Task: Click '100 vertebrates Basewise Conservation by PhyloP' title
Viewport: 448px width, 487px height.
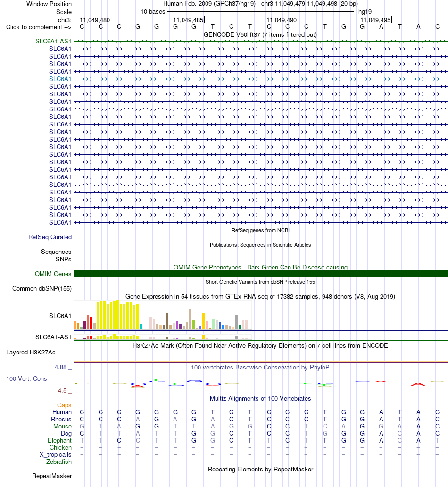Action: [260, 368]
